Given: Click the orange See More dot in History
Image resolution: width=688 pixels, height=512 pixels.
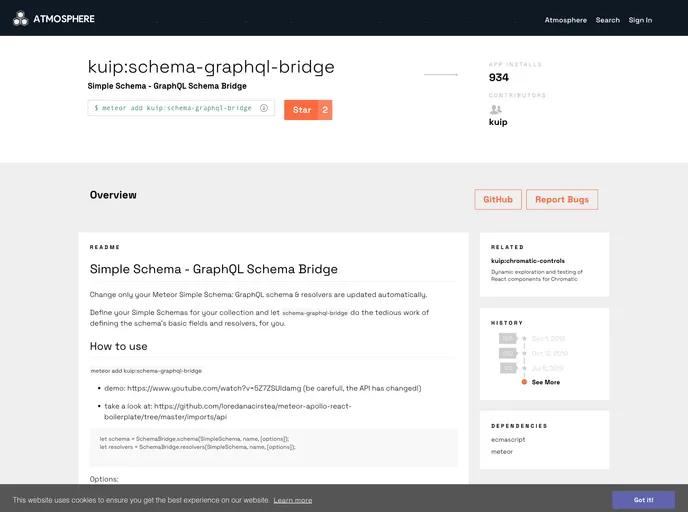Looking at the screenshot, I should click(x=524, y=382).
